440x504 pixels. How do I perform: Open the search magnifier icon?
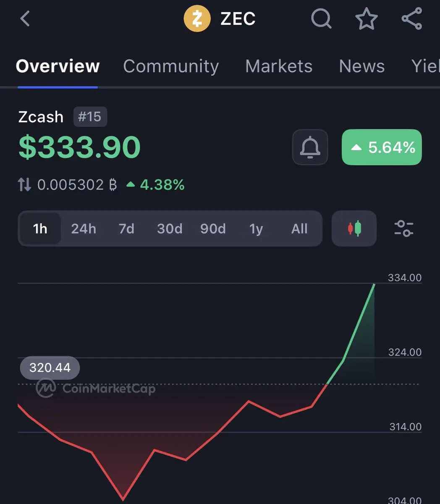(321, 19)
